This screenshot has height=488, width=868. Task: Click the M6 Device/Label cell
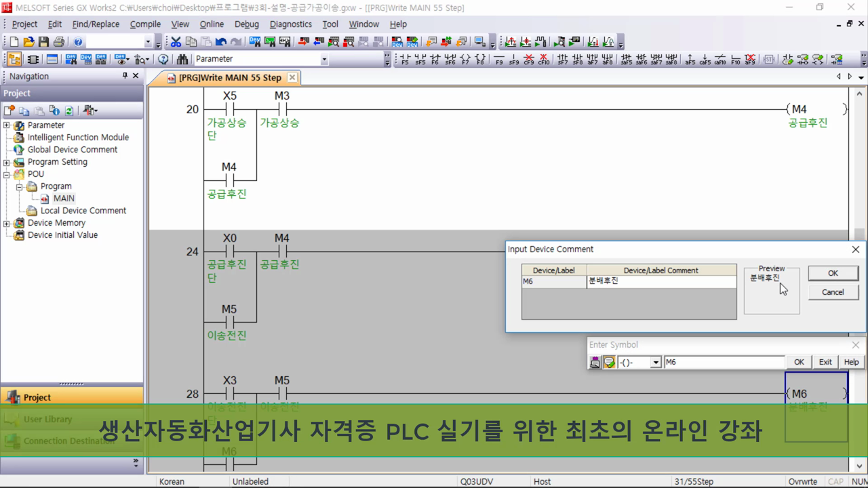554,281
